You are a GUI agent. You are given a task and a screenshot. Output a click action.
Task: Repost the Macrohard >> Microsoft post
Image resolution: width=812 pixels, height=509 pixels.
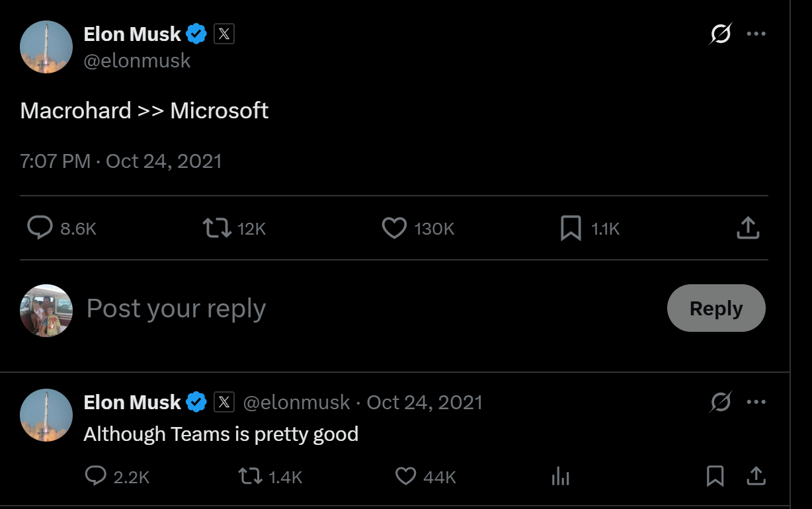[x=217, y=228]
